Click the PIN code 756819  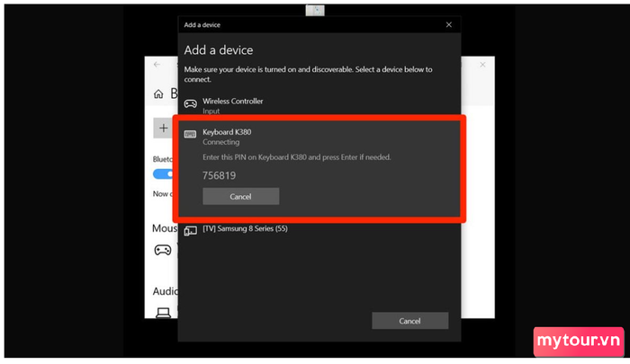click(x=219, y=175)
